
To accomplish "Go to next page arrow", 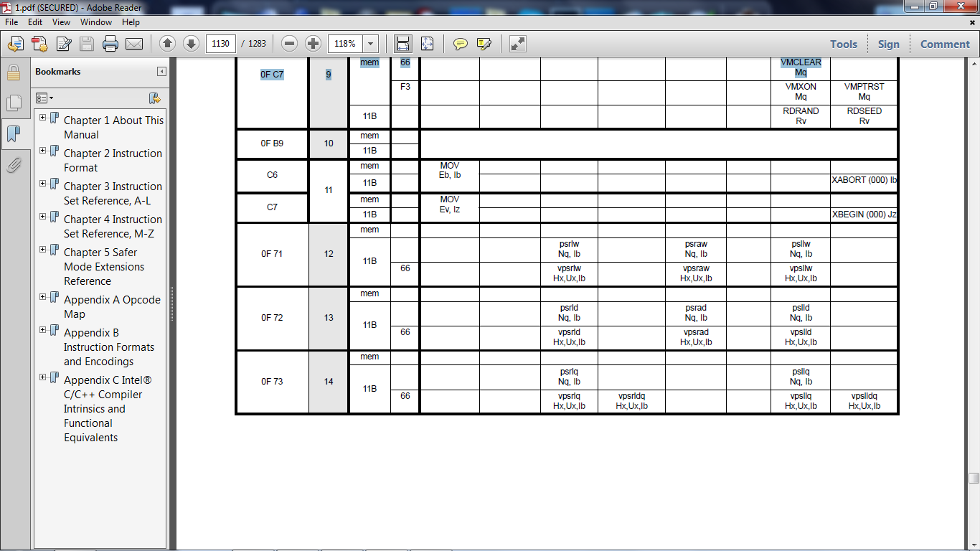I will [x=191, y=44].
